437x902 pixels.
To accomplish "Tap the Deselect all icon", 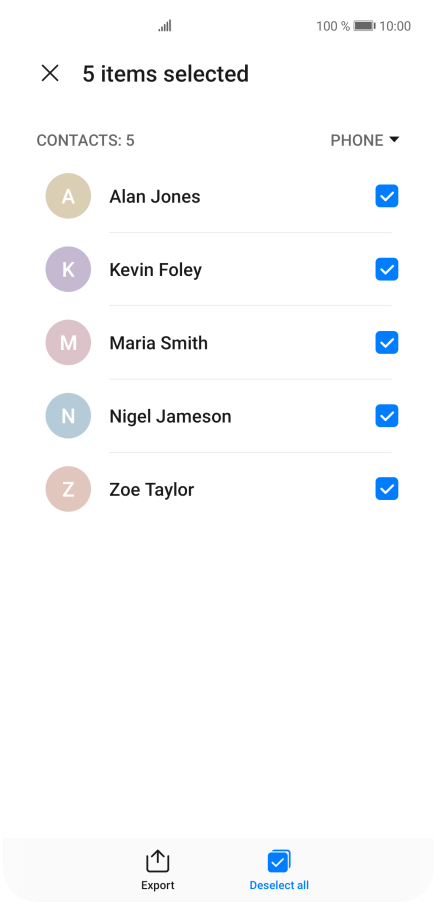I will point(279,861).
